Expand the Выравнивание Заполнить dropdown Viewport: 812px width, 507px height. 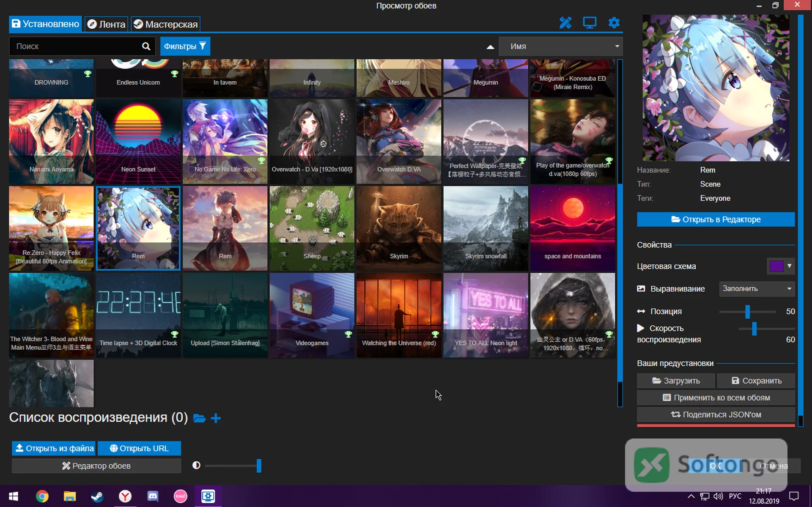[757, 288]
